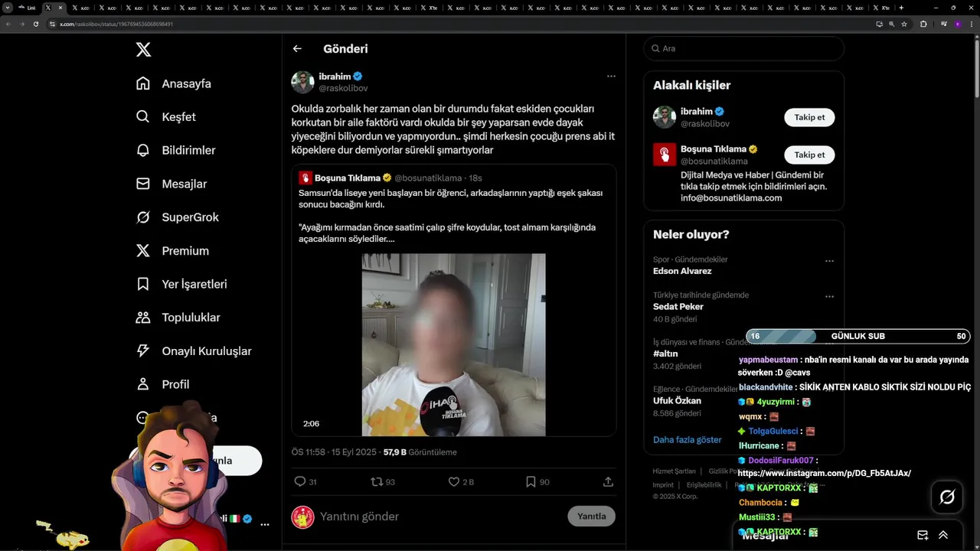This screenshot has width=980, height=551.
Task: Open the tab search dropdown arrow
Action: (7, 8)
